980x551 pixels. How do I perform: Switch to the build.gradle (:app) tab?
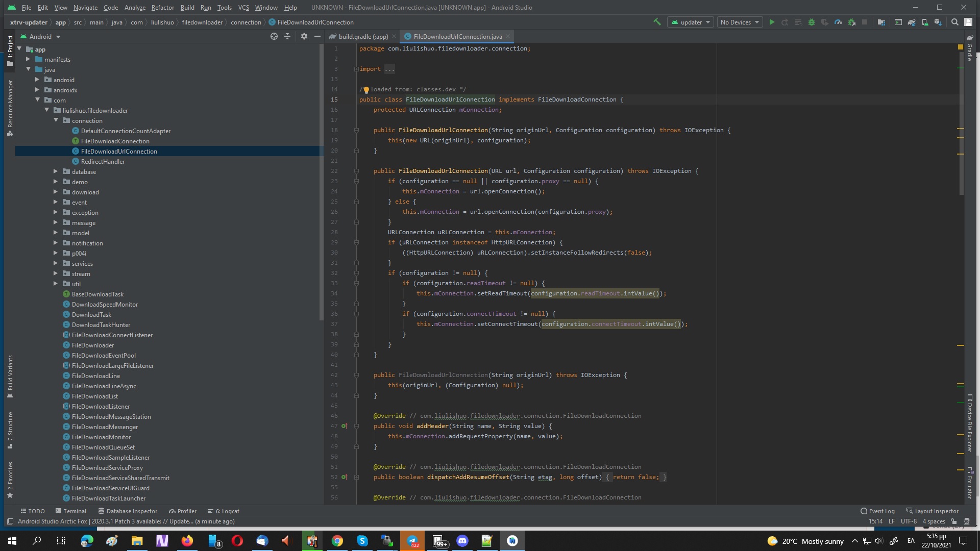[362, 36]
